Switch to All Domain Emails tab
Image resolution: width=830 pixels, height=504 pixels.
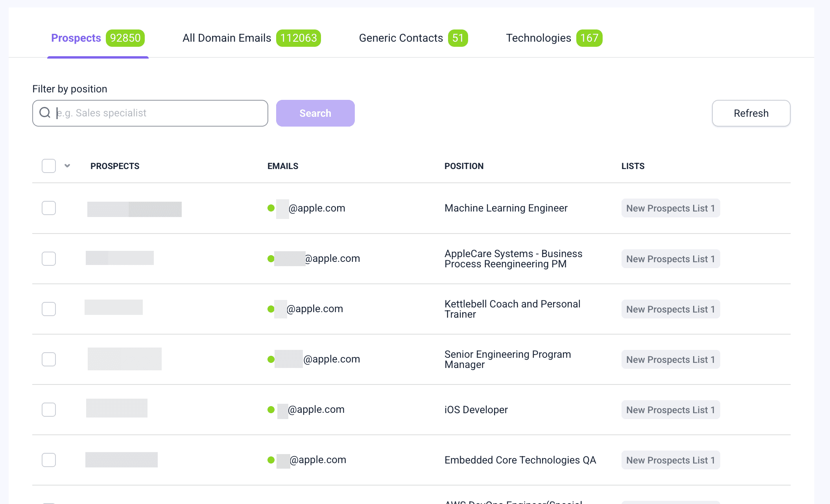click(x=252, y=38)
